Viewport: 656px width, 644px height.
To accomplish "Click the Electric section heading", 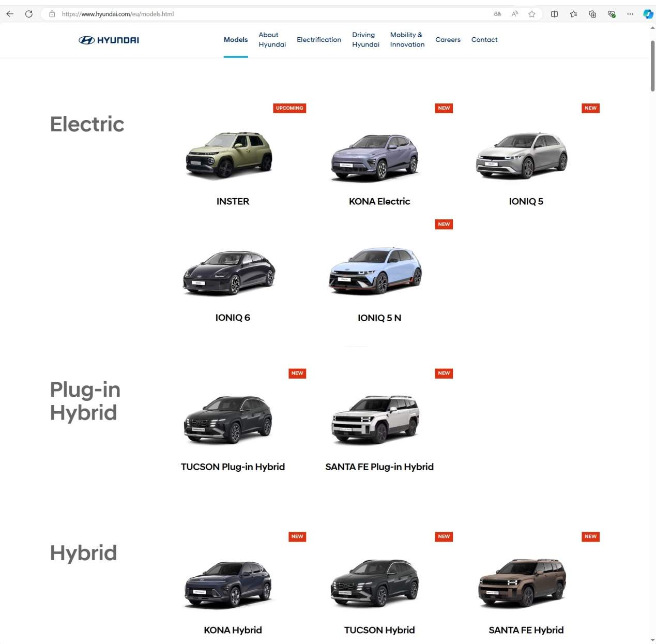I will click(x=87, y=124).
